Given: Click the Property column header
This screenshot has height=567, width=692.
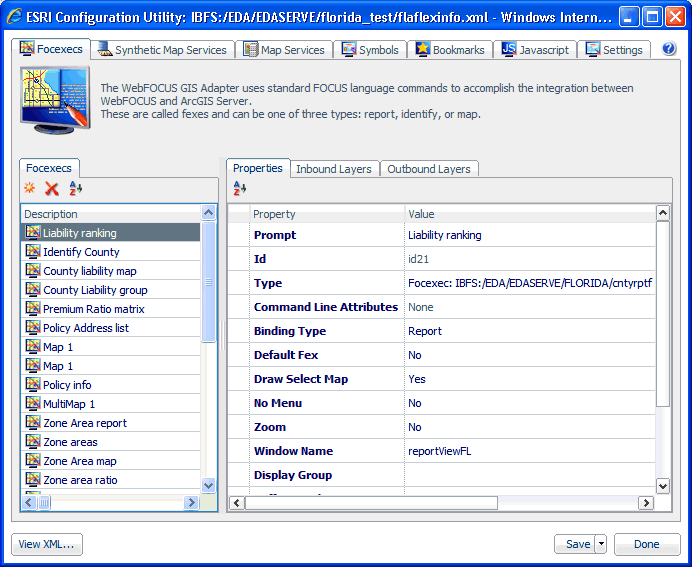Looking at the screenshot, I should pos(327,214).
